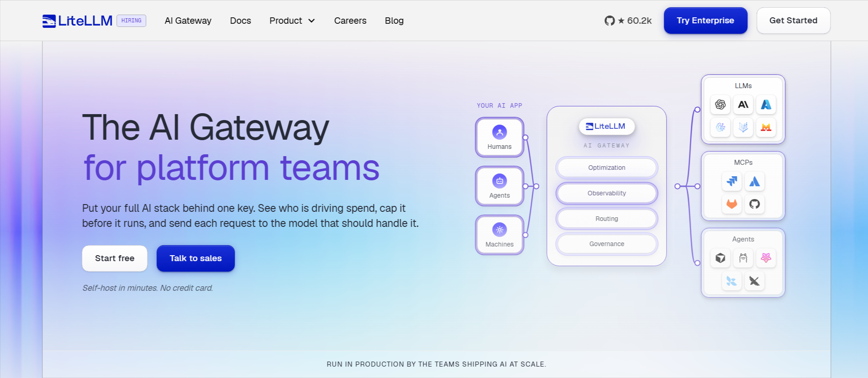Image resolution: width=868 pixels, height=378 pixels.
Task: Select the Governance pill in the gateway
Action: 607,244
